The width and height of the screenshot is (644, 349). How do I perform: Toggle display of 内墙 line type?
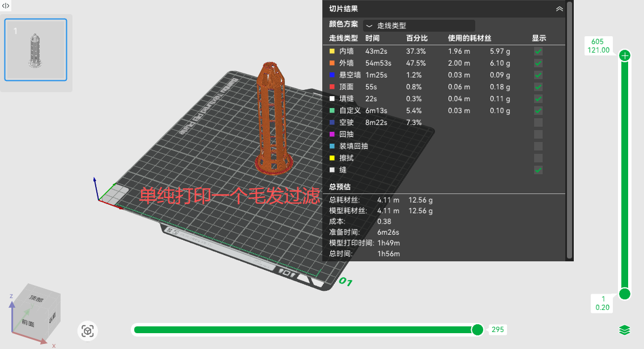538,51
